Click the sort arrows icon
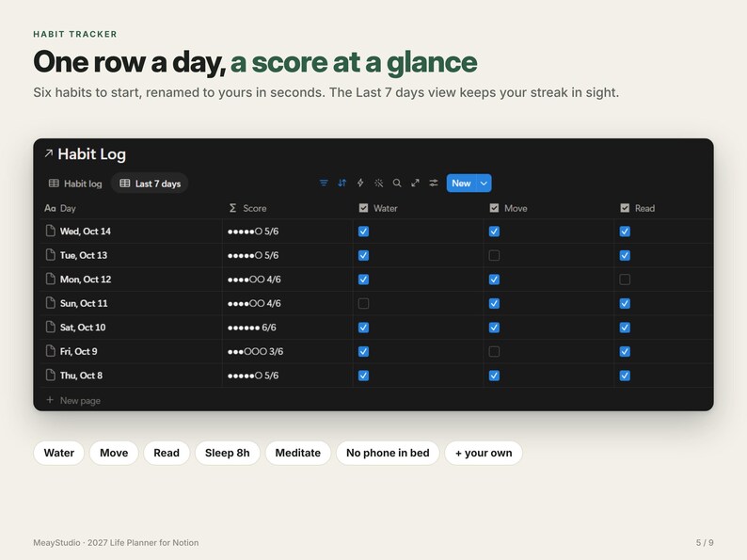This screenshot has height=560, width=747. [x=342, y=183]
